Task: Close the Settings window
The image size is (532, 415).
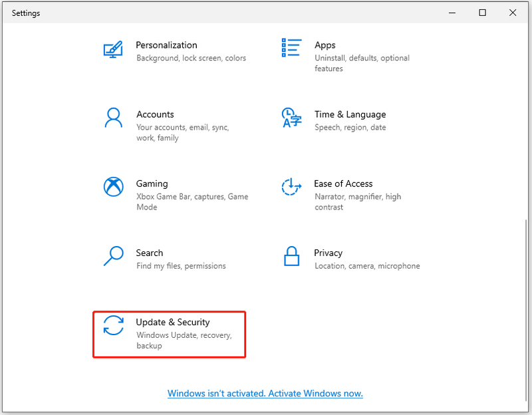Action: pyautogui.click(x=513, y=13)
